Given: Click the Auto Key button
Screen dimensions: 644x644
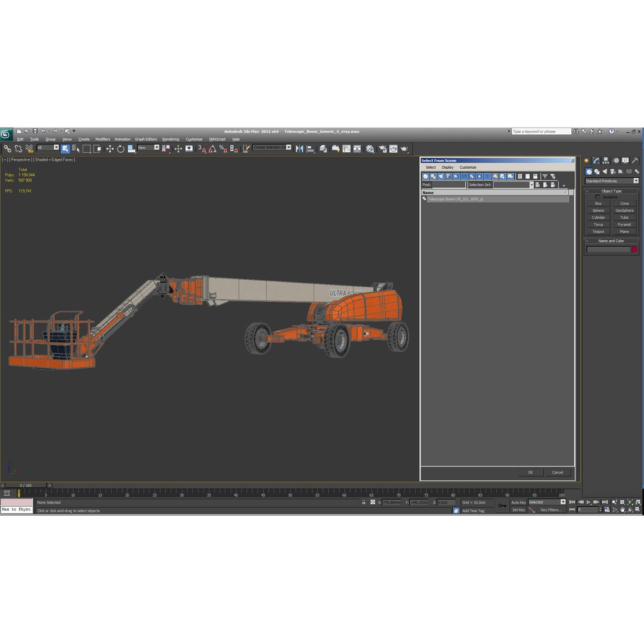Looking at the screenshot, I should (x=518, y=502).
